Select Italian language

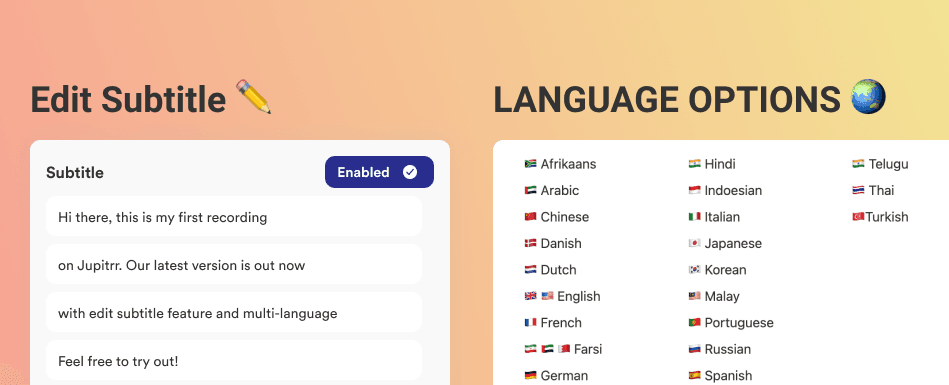pyautogui.click(x=722, y=217)
